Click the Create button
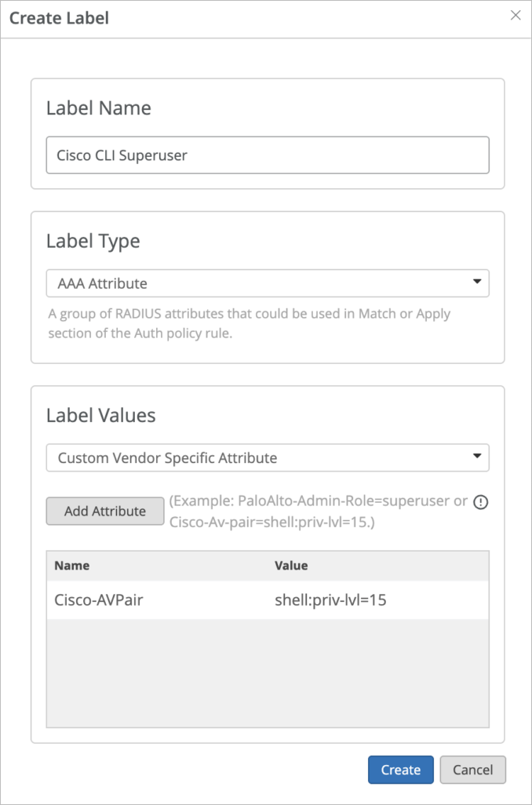The image size is (532, 805). [x=400, y=770]
